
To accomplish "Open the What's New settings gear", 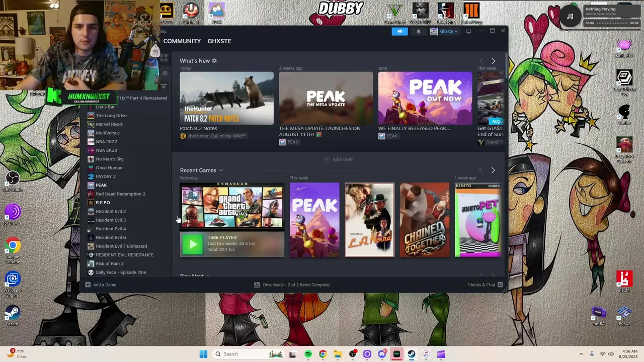I will (214, 61).
